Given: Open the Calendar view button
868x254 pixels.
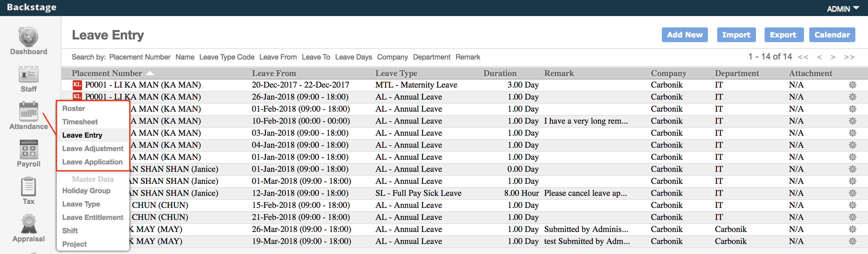Looking at the screenshot, I should (x=832, y=35).
